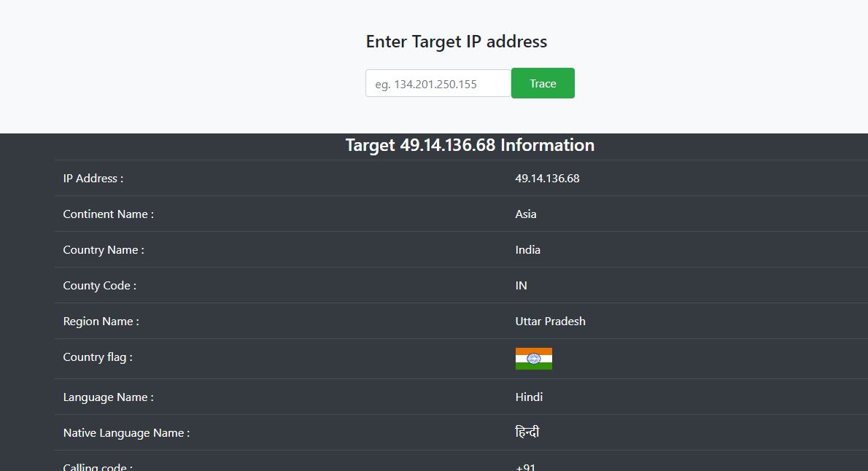This screenshot has width=868, height=471.
Task: Select the 'County Code :' label
Action: pos(100,286)
